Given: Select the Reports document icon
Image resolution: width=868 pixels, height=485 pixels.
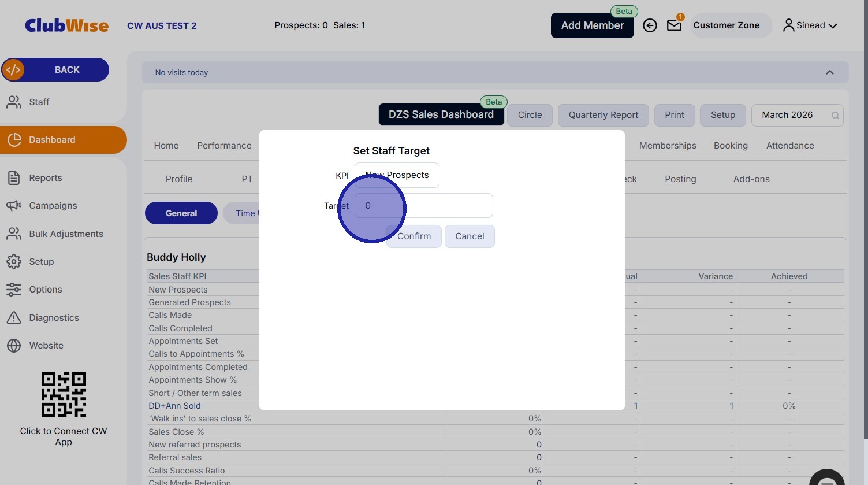Looking at the screenshot, I should coord(14,178).
